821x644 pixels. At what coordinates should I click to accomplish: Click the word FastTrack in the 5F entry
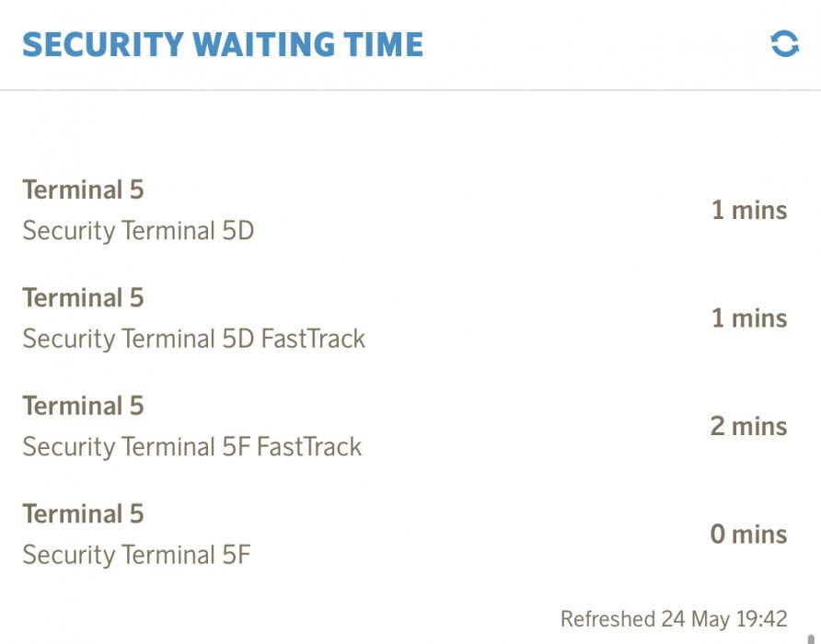[x=309, y=447]
